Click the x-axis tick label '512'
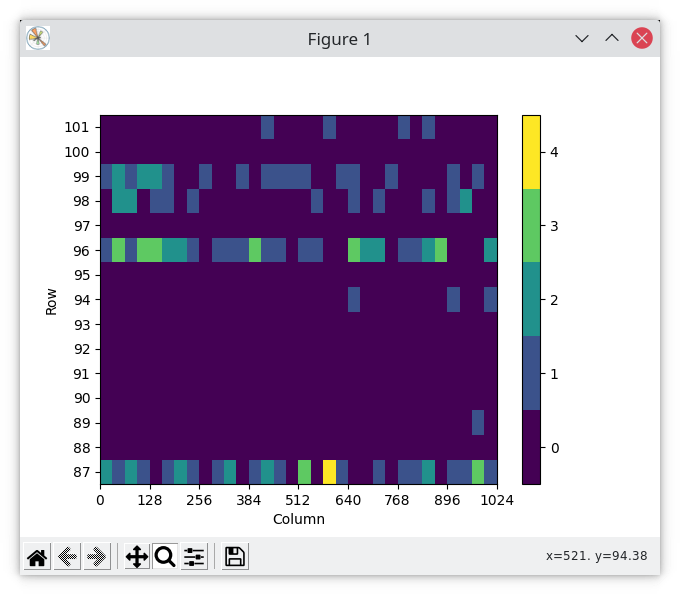 tap(298, 500)
